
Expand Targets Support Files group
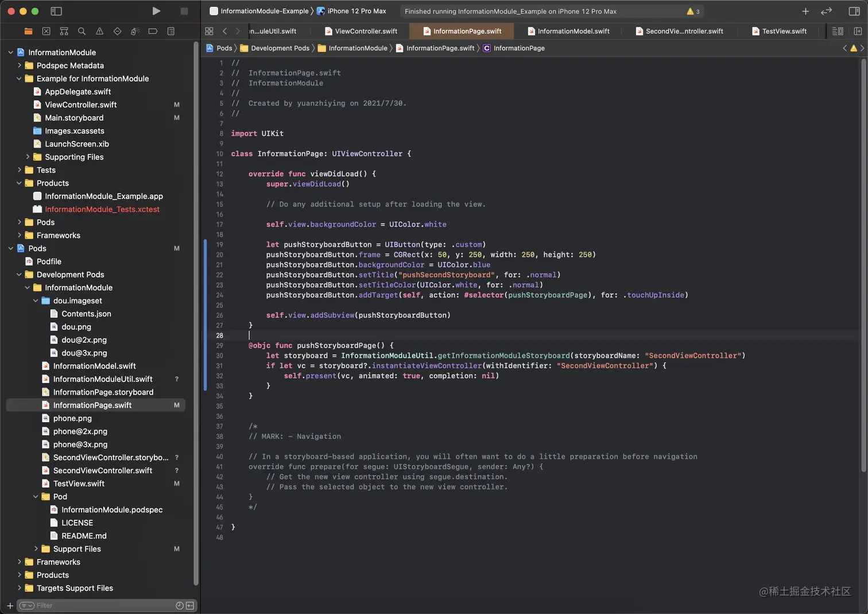pyautogui.click(x=19, y=588)
